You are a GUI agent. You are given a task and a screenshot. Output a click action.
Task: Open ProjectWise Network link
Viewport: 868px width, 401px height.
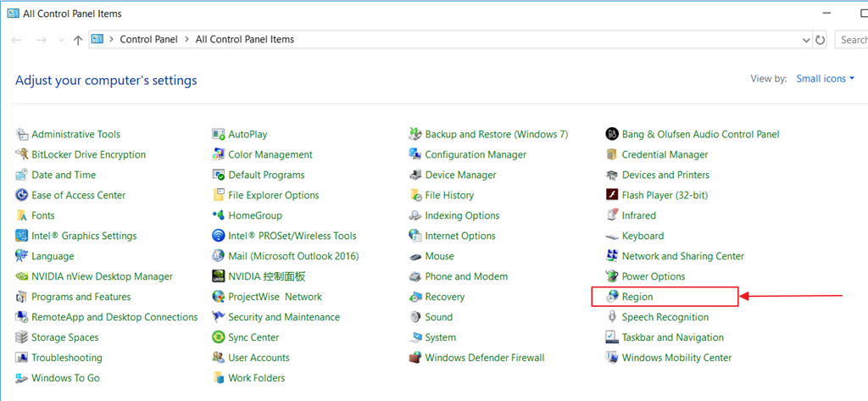click(275, 297)
